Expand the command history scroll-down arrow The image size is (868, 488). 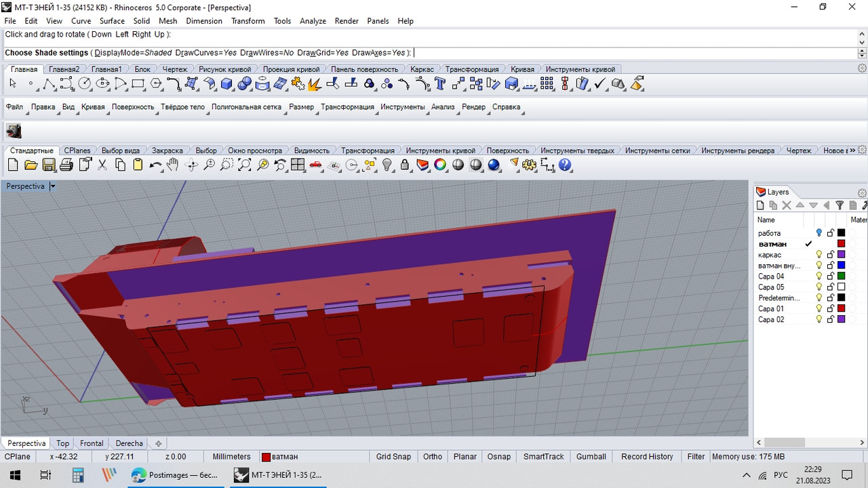click(x=862, y=43)
